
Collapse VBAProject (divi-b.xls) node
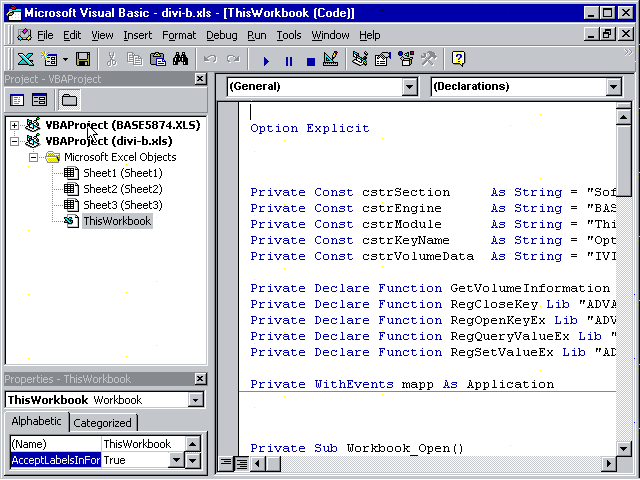coord(14,141)
